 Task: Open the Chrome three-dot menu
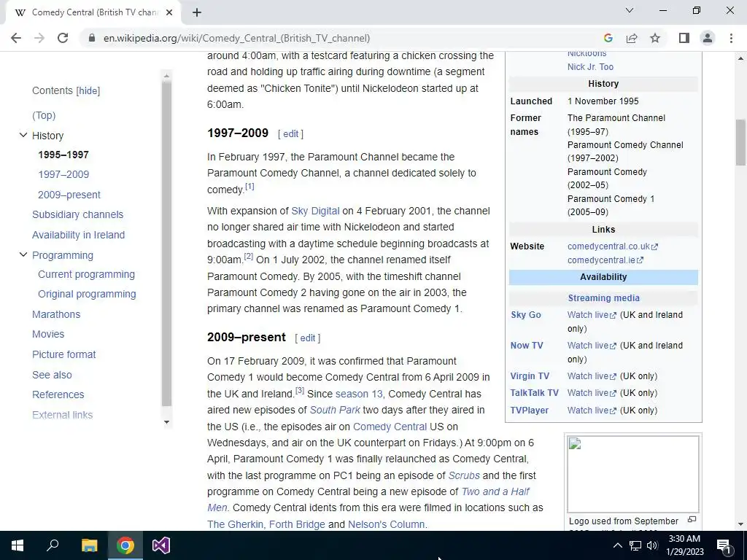[731, 38]
